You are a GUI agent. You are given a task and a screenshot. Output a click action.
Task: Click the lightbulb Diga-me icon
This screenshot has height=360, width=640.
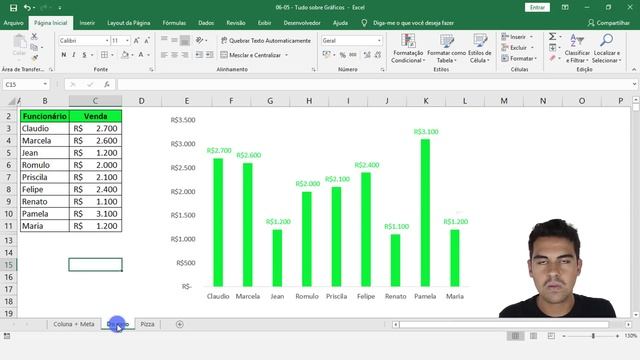(x=364, y=23)
